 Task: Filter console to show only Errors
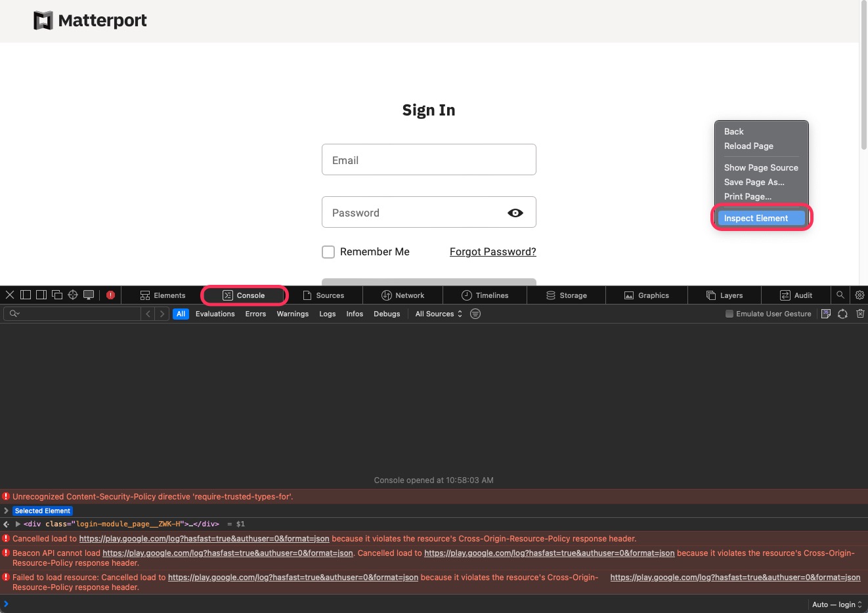255,314
